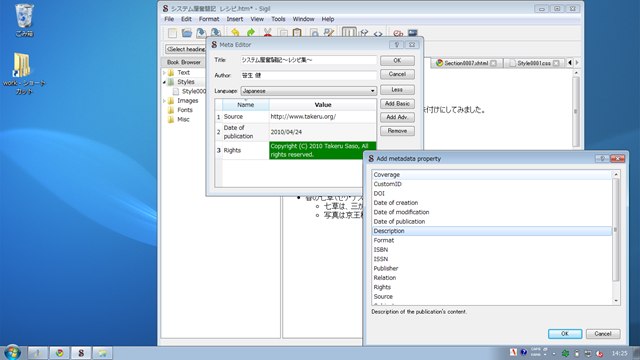The height and width of the screenshot is (360, 640).
Task: Click the Open folder toolbar icon
Action: 187,33
